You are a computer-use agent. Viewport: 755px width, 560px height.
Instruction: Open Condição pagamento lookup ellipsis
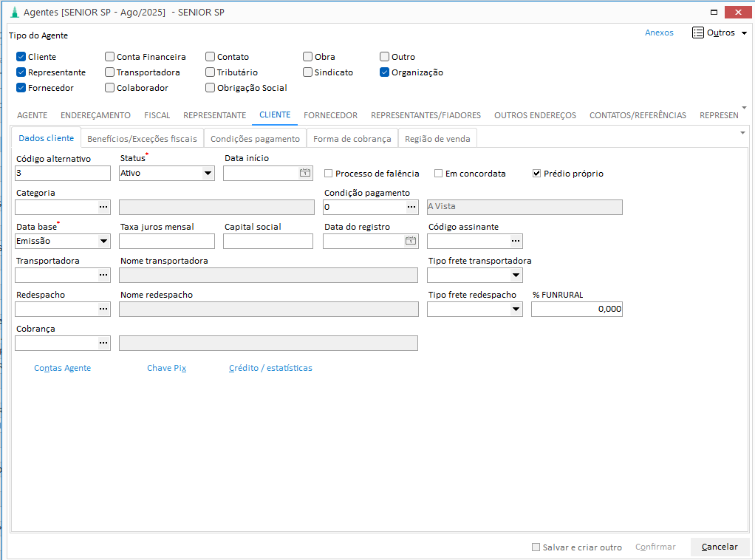tap(411, 207)
